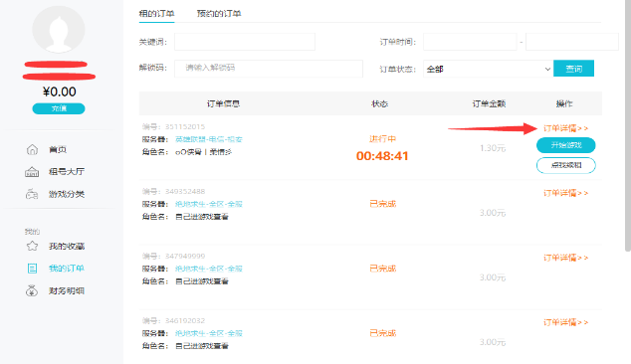Open 订单详情 for order 349352488
This screenshot has height=364, width=631.
[565, 193]
